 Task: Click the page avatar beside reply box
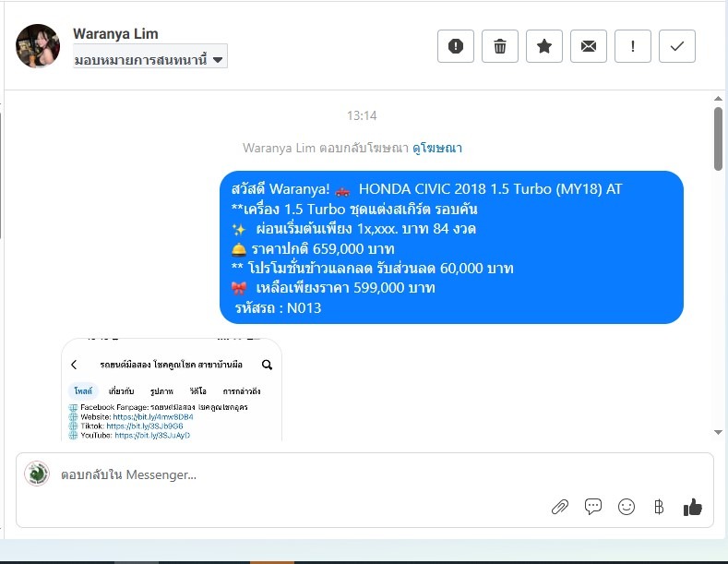(37, 474)
